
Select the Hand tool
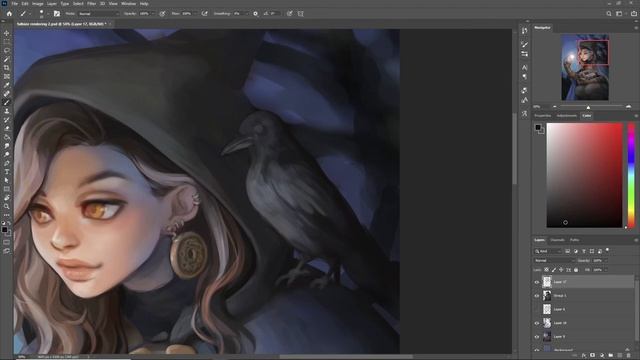click(x=7, y=198)
